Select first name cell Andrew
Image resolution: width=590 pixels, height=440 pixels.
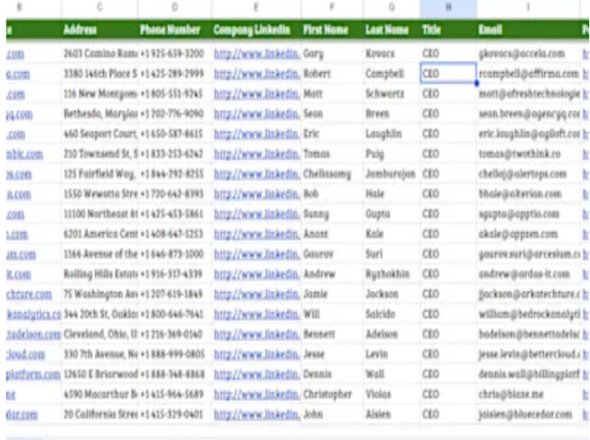tap(332, 274)
